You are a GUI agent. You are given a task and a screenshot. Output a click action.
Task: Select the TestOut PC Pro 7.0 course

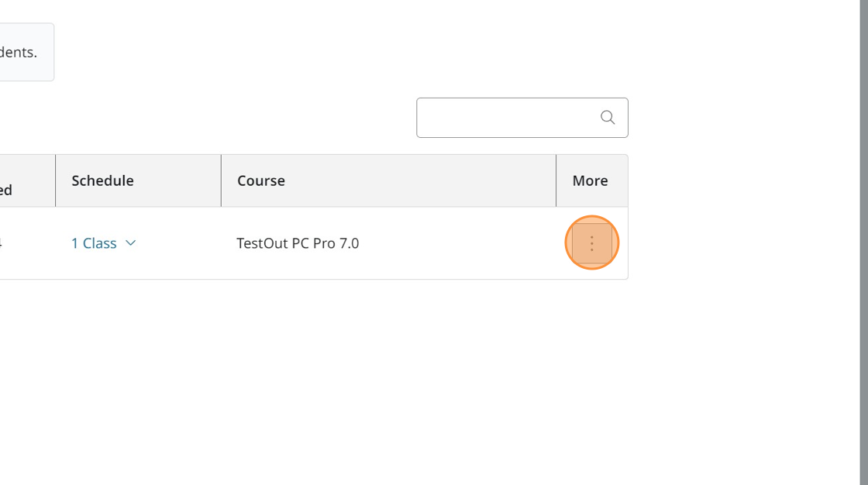pyautogui.click(x=298, y=242)
